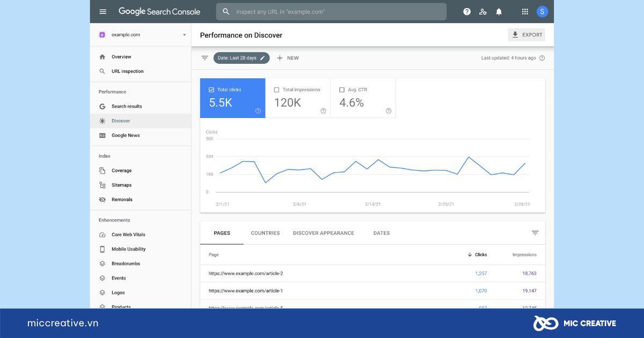Click the home icon beside Overview

pos(103,57)
